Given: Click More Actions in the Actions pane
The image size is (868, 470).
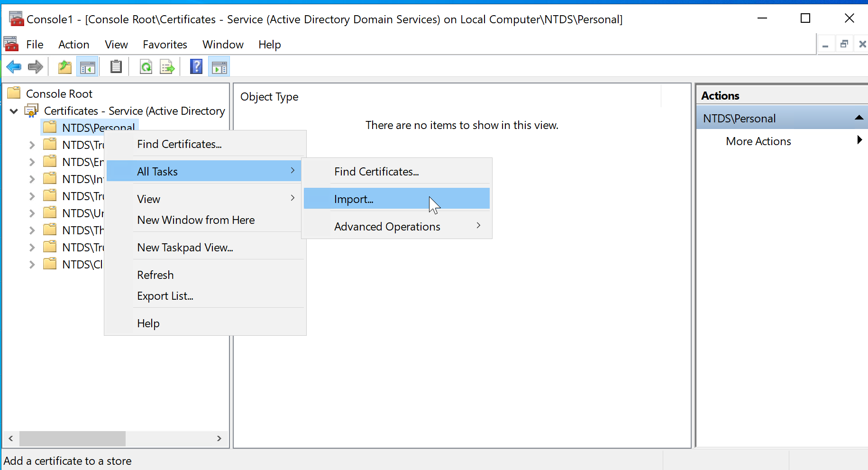Looking at the screenshot, I should point(758,141).
